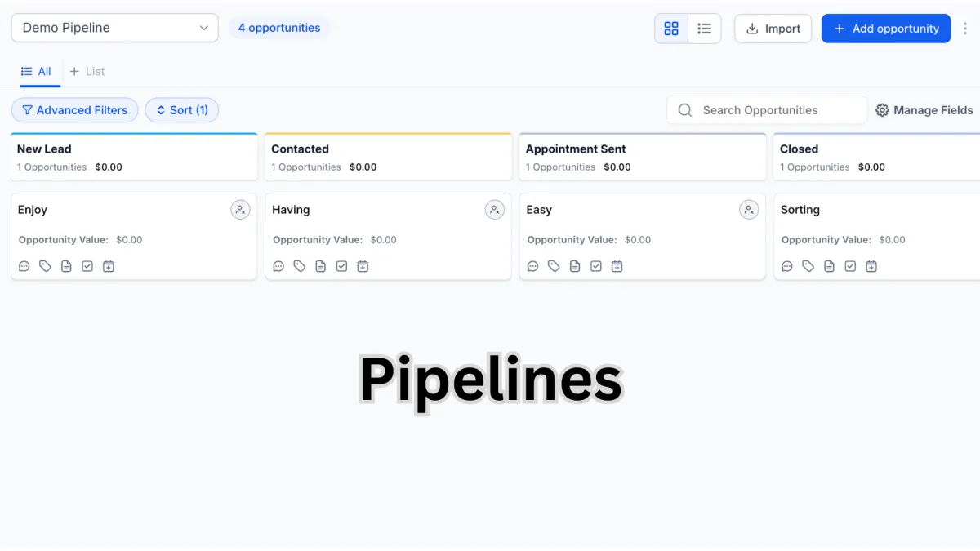Select the All tab

37,72
